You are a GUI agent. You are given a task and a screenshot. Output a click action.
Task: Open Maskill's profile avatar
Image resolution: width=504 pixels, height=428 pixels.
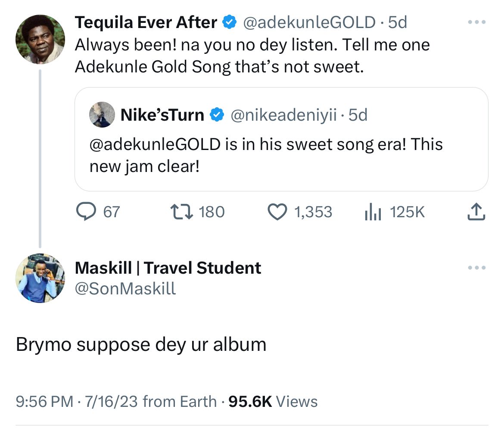(40, 278)
